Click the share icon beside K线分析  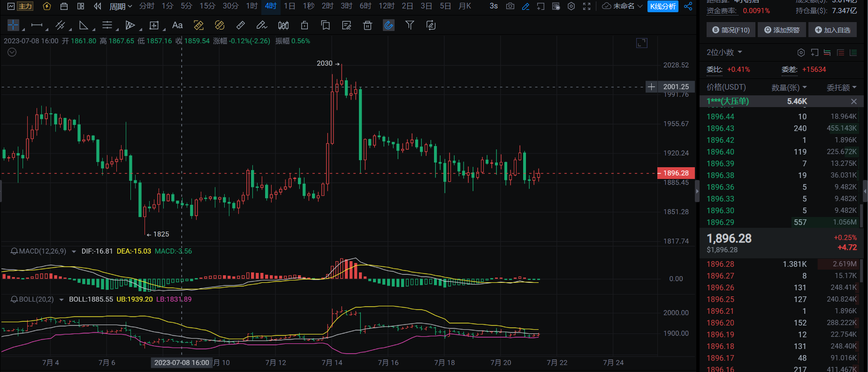pyautogui.click(x=688, y=6)
